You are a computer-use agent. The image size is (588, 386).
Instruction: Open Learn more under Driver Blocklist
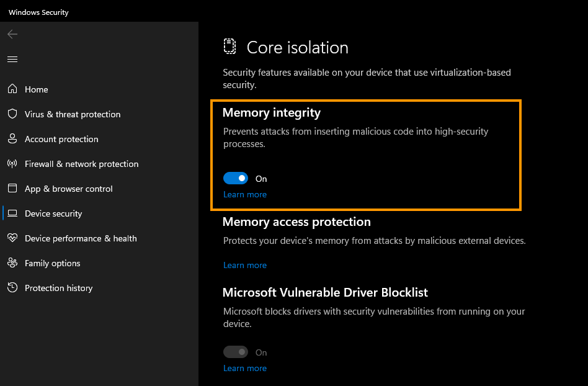245,369
